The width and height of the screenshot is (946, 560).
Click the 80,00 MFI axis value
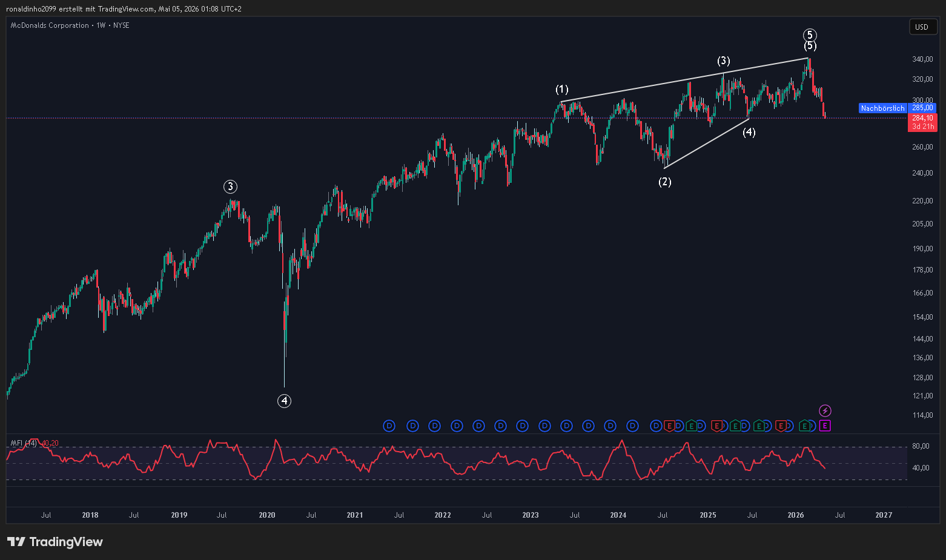click(x=921, y=446)
